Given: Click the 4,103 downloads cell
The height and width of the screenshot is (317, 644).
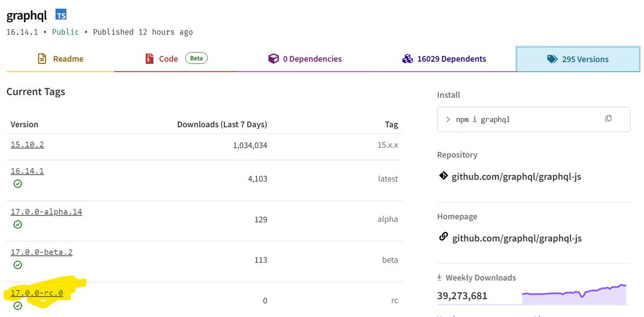Looking at the screenshot, I should [257, 179].
